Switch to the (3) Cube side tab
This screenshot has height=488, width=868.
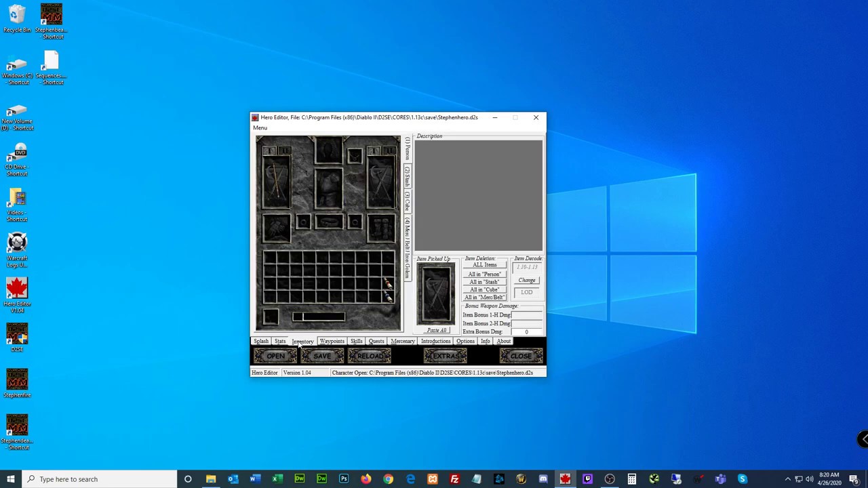[408, 202]
